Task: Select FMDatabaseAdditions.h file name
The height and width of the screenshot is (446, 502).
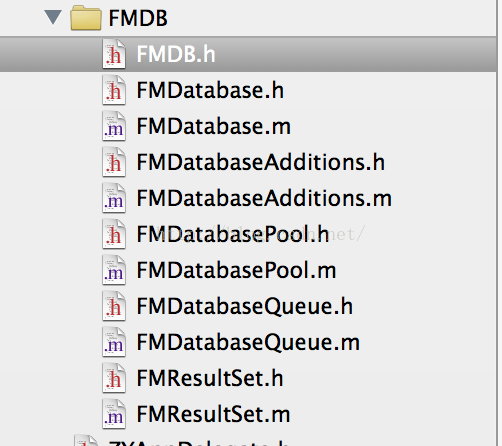Action: [261, 162]
